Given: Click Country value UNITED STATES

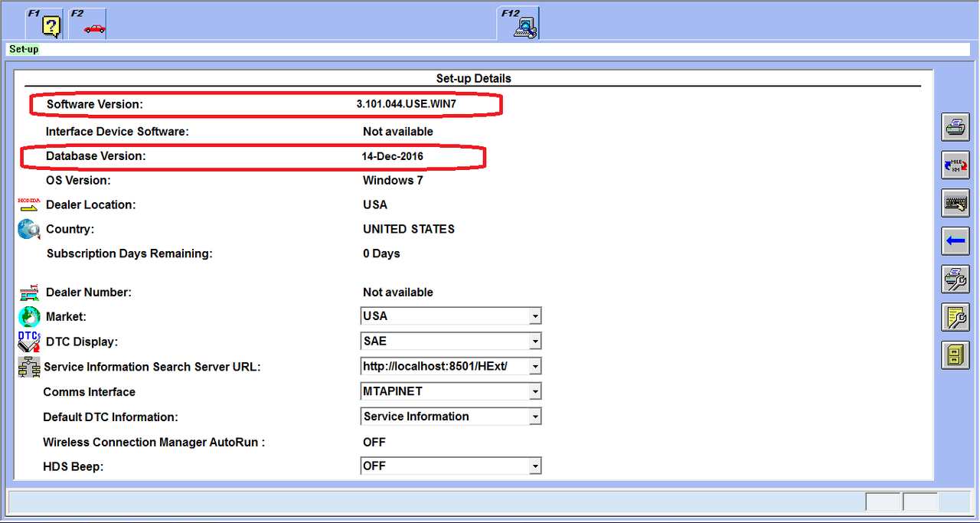Looking at the screenshot, I should point(409,229).
